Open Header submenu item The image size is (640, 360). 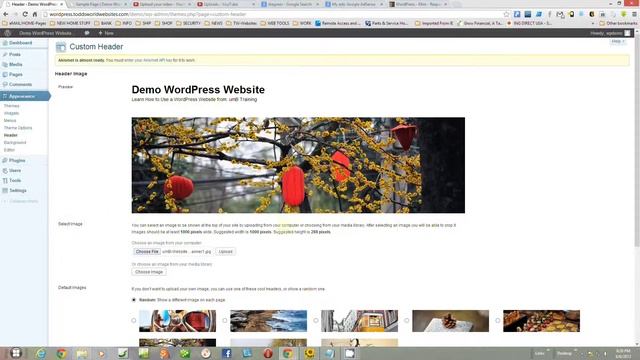[x=11, y=135]
